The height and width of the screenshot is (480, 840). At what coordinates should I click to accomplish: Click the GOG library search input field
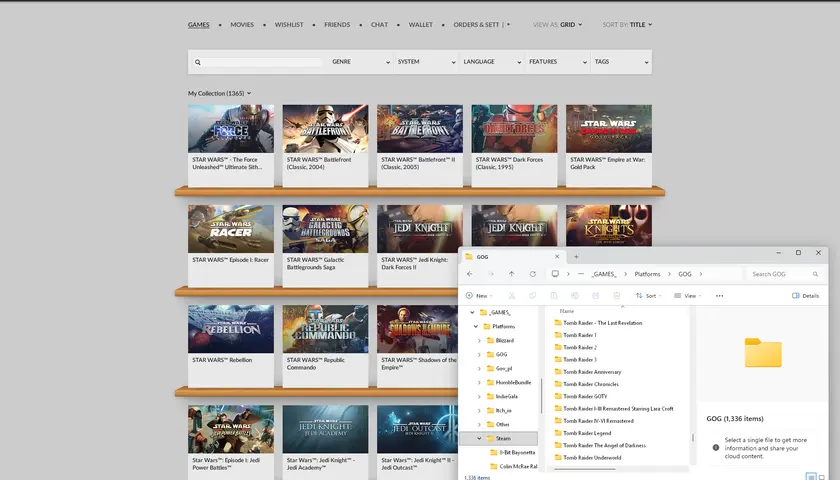click(x=262, y=62)
